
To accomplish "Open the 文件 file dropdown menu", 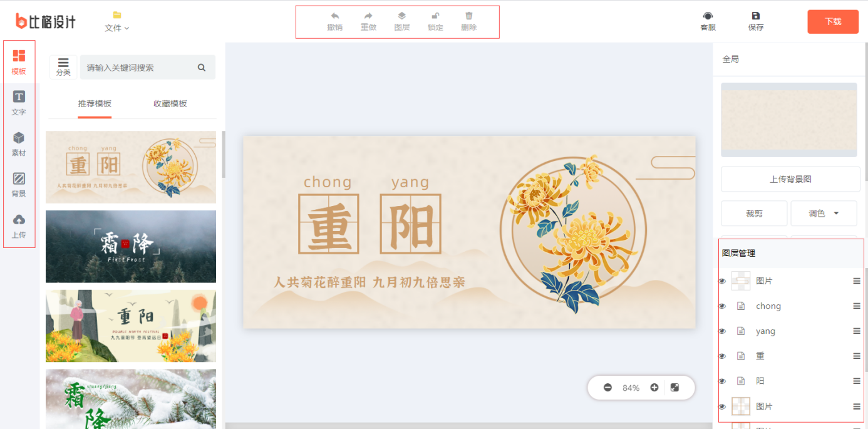I will 117,28.
